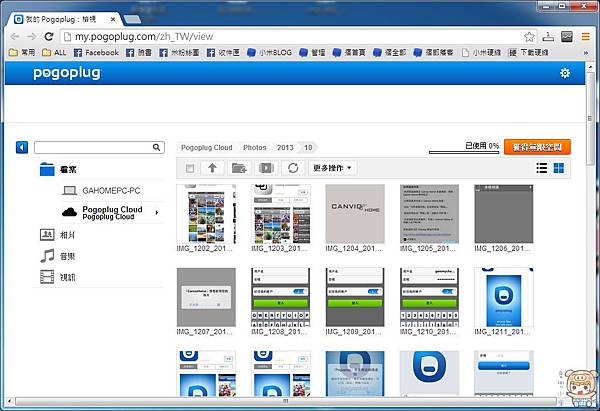Screen dimensions: 600x411
Task: Go to Pogoplug Cloud breadcrumb
Action: coord(207,147)
